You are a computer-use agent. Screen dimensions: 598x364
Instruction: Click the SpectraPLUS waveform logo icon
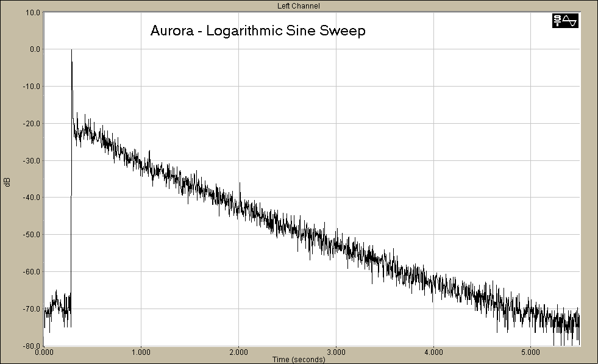565,21
